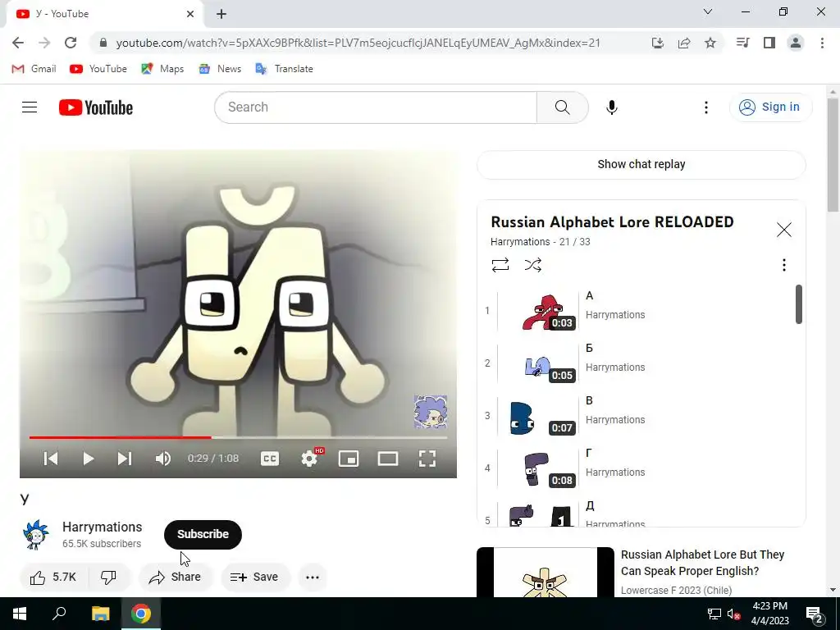Image resolution: width=840 pixels, height=630 pixels.
Task: Open YouTube bookmark in bookmarks bar
Action: [98, 69]
